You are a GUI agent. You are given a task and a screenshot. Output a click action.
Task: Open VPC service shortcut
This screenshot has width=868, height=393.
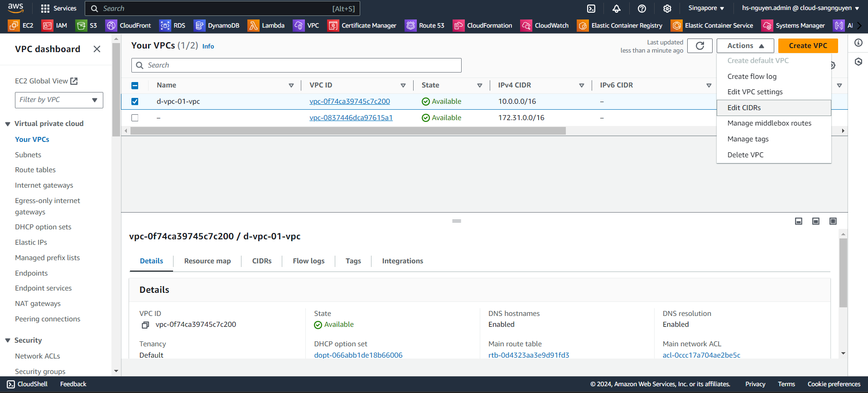tap(306, 25)
